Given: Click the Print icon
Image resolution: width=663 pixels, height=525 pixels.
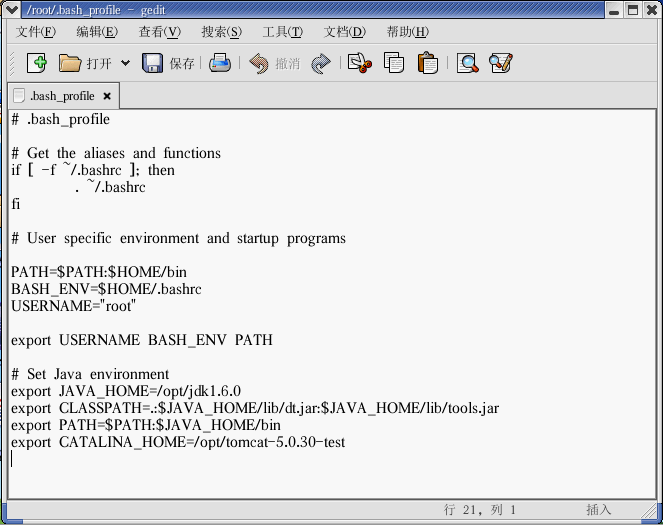Looking at the screenshot, I should pyautogui.click(x=220, y=63).
